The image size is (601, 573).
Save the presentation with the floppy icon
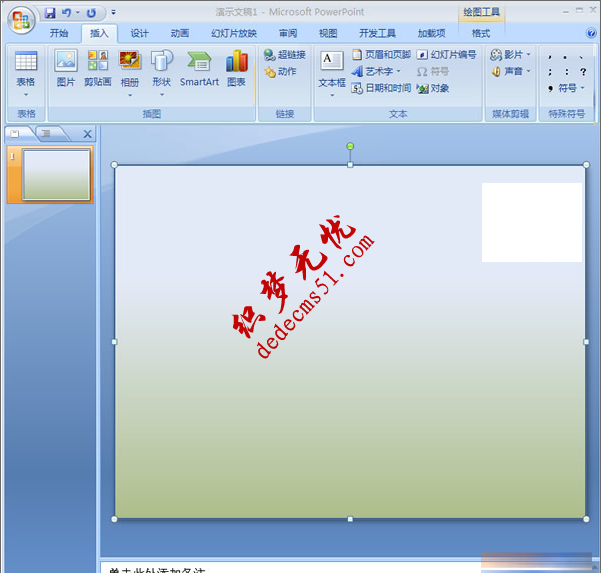[50, 13]
